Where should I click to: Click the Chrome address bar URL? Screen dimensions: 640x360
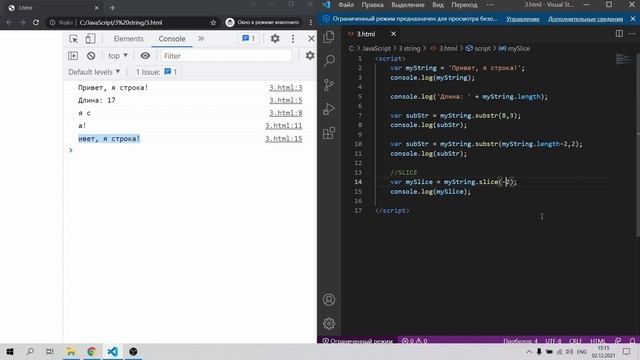(x=121, y=22)
